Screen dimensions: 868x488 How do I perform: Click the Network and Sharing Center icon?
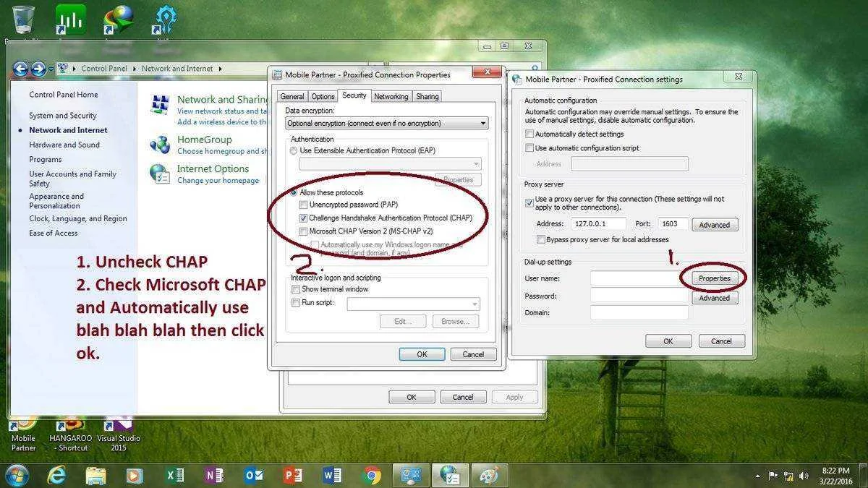click(160, 104)
